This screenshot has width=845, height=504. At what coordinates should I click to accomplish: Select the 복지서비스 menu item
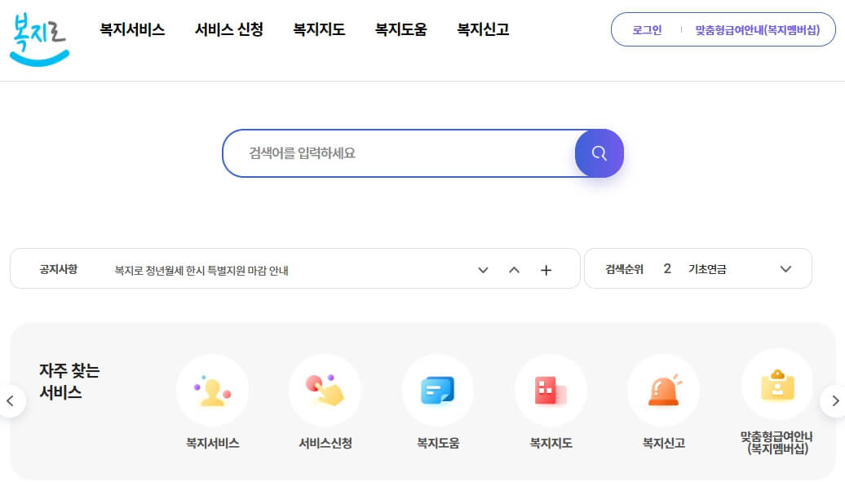tap(131, 29)
